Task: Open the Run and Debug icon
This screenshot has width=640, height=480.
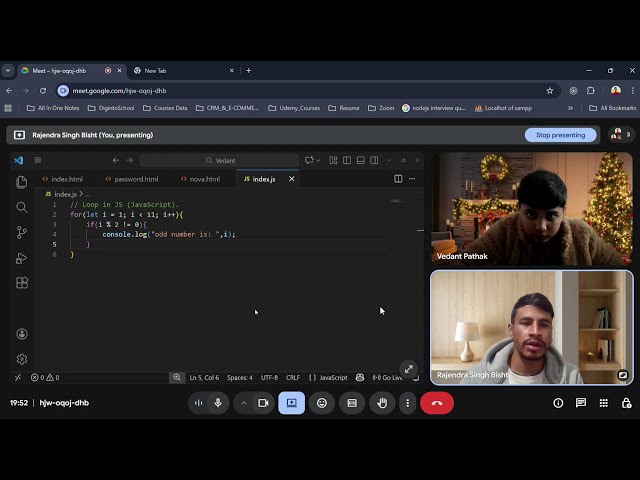Action: (x=22, y=258)
